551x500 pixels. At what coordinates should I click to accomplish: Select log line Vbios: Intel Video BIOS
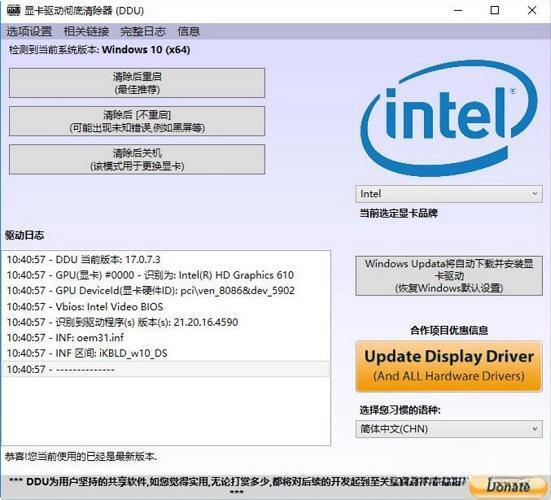click(167, 306)
